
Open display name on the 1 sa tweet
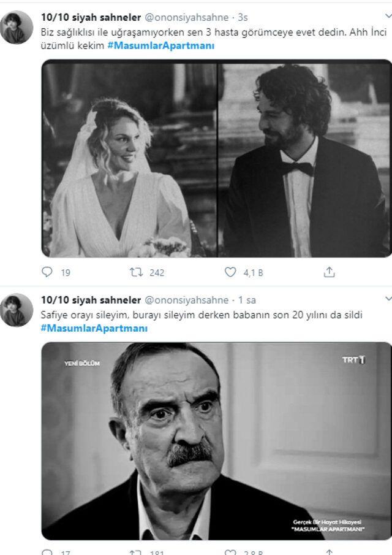coord(89,300)
